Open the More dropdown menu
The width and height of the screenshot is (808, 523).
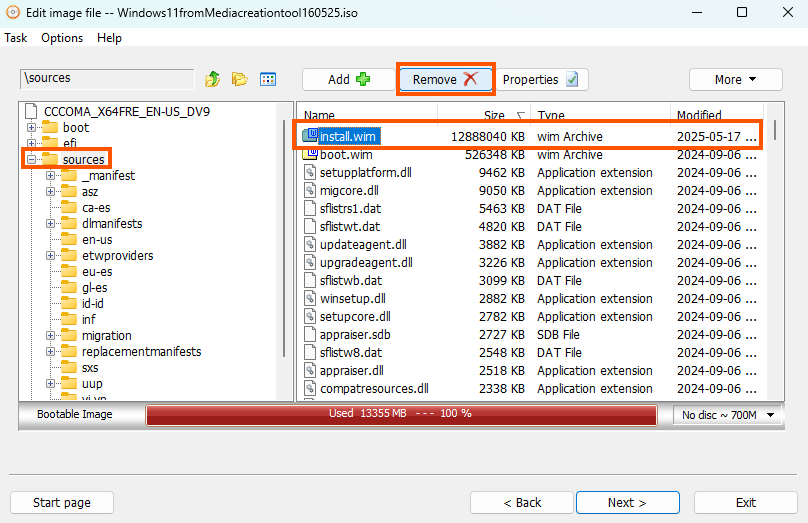pyautogui.click(x=735, y=79)
